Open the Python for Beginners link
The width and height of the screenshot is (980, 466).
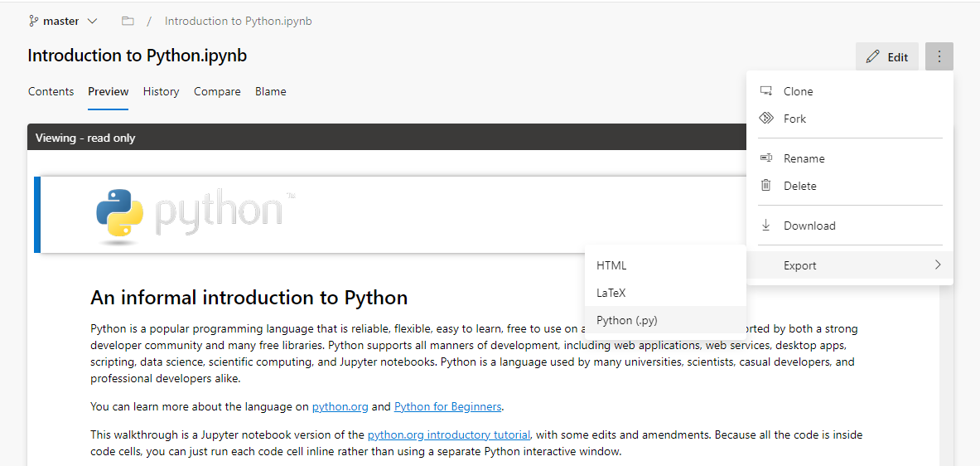click(x=447, y=406)
